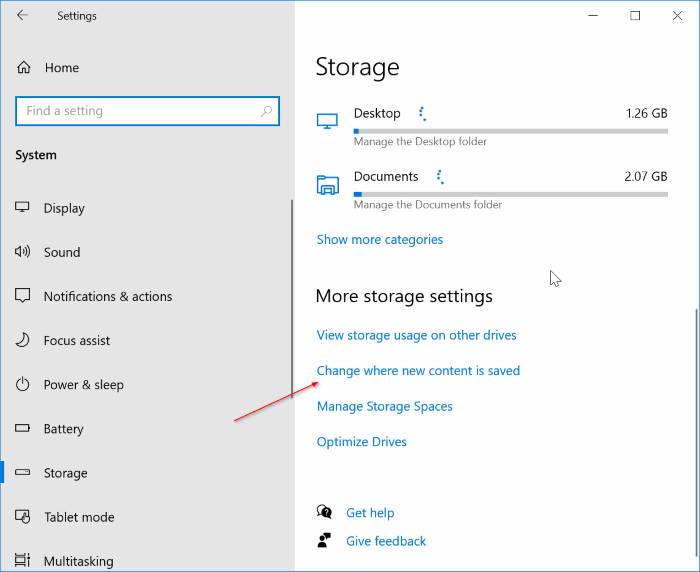Select Storage in the sidebar
The image size is (700, 572).
pos(66,473)
